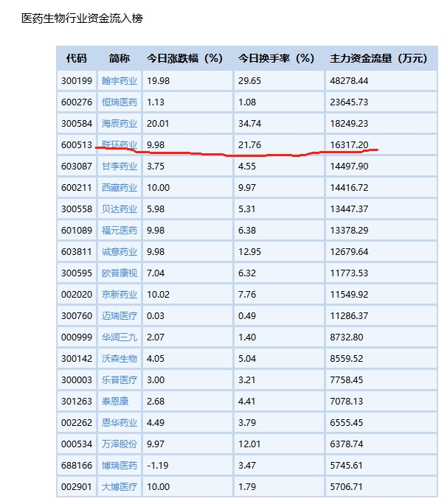Open the 沃森生物 stock link
Image resolution: width=447 pixels, height=504 pixels.
click(x=119, y=359)
